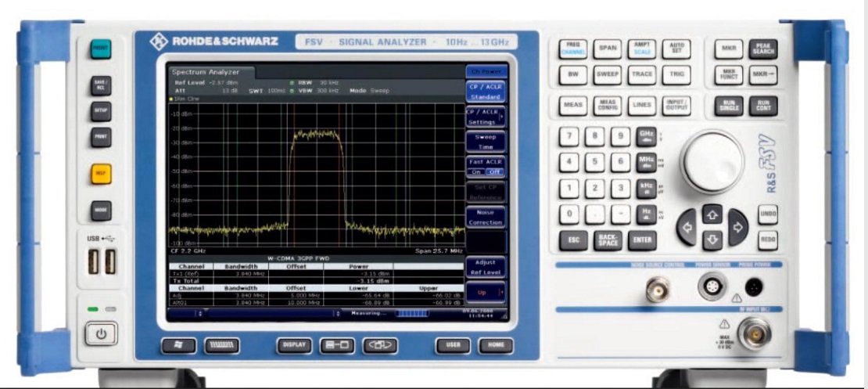Viewport: 868px width, 389px height.
Task: Open the Ch Power softkey menu
Action: click(x=485, y=70)
